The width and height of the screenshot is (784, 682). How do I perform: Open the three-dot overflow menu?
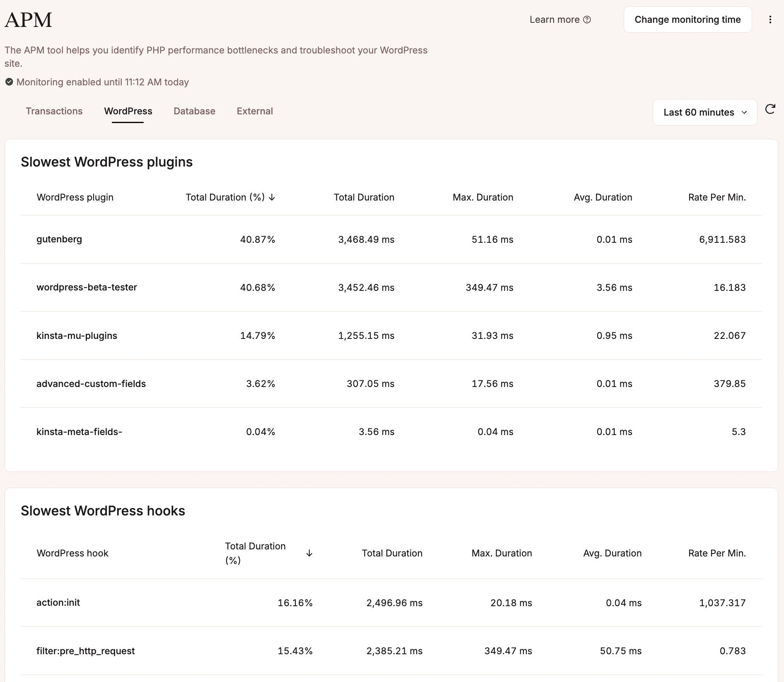770,19
